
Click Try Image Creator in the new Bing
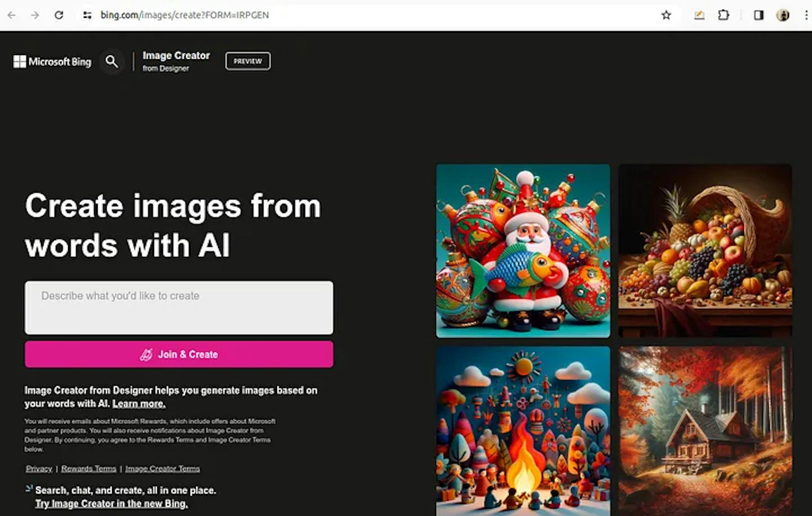(x=112, y=503)
